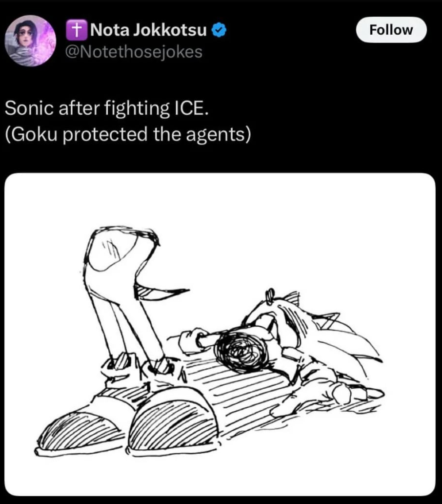This screenshot has height=504, width=442.
Task: Open the Nota Jokkotsu profile avatar
Action: tap(29, 40)
